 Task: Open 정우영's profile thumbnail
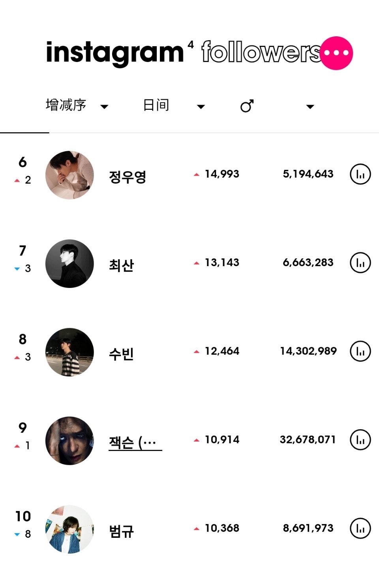69,175
